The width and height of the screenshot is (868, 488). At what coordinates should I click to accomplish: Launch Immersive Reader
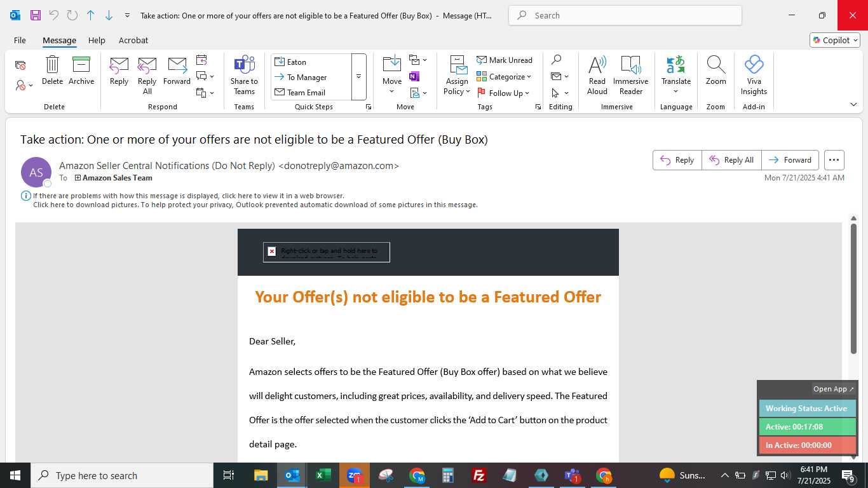click(x=630, y=76)
